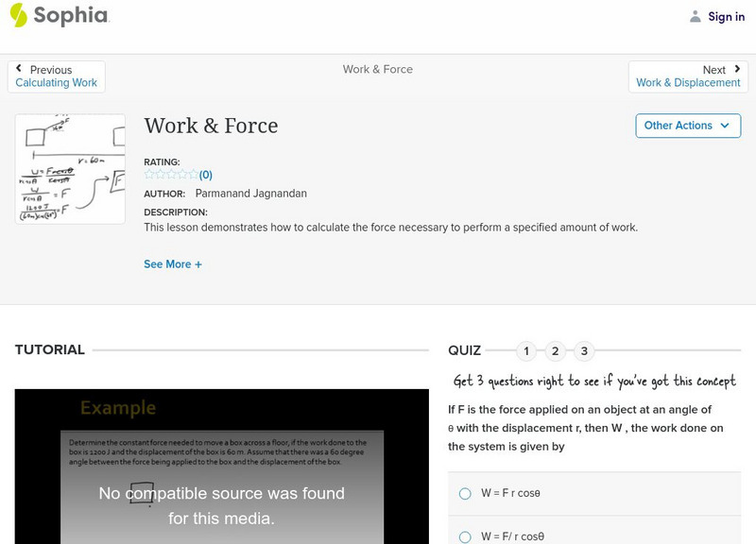Open next lesson Work & Displacement
Viewport: 756px width, 544px height.
[x=688, y=83]
